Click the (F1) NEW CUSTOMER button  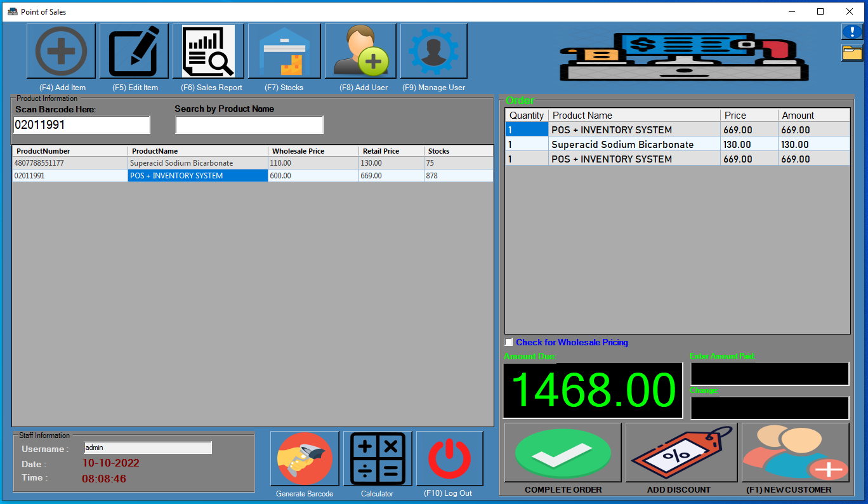[796, 452]
